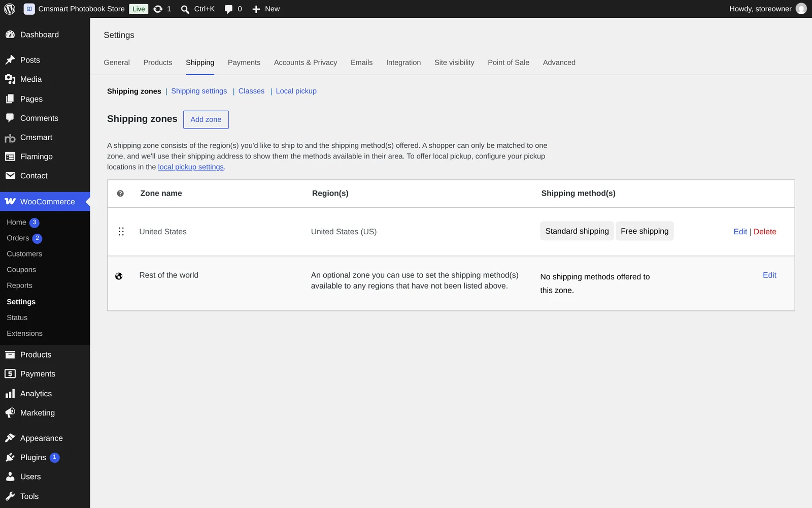The width and height of the screenshot is (812, 508).
Task: Click Cmsmart Photobook Store site name
Action: tap(81, 9)
